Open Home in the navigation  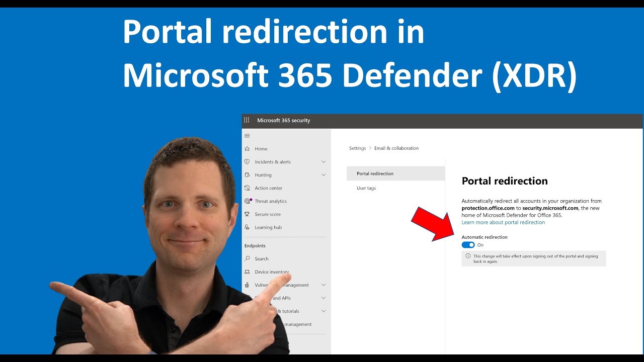click(261, 149)
